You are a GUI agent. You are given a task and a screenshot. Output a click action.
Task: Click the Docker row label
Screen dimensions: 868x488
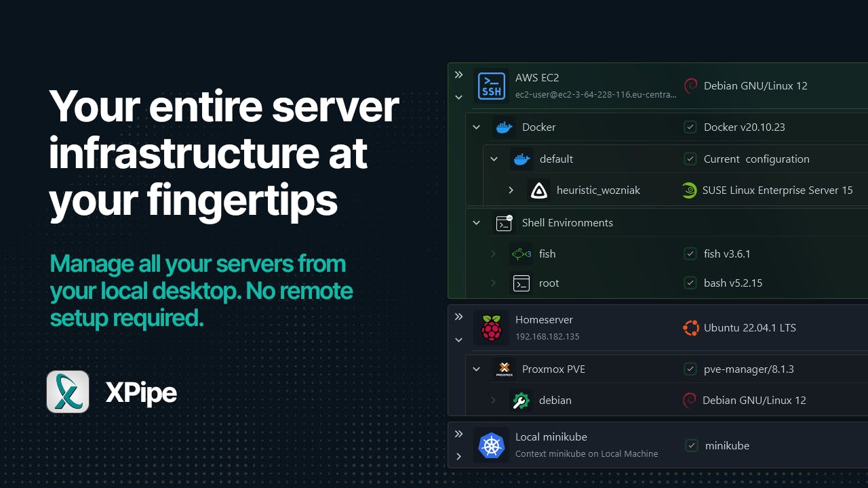point(539,127)
